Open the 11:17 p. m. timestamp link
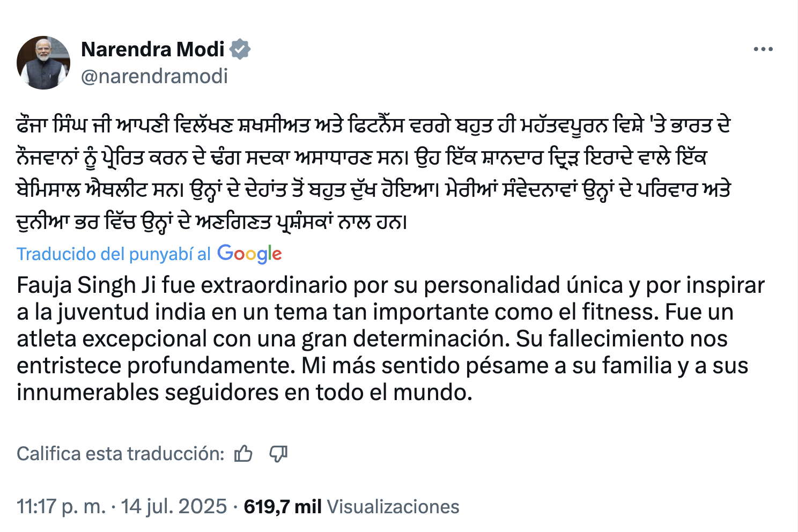The height and width of the screenshot is (532, 798). click(x=61, y=506)
